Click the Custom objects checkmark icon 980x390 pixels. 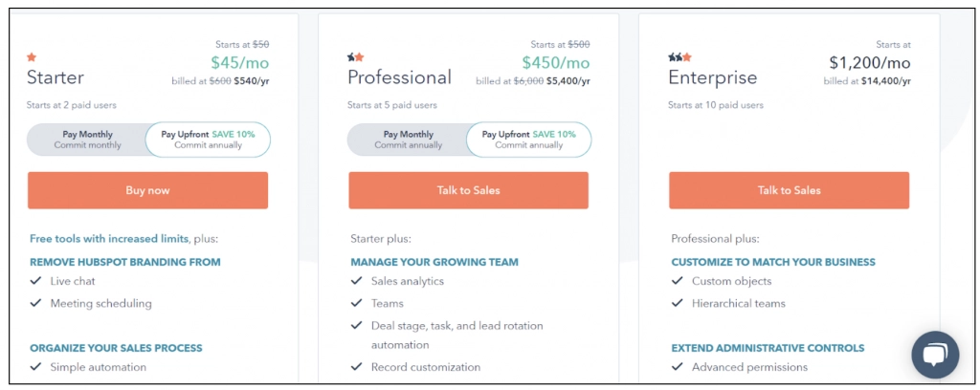click(678, 281)
